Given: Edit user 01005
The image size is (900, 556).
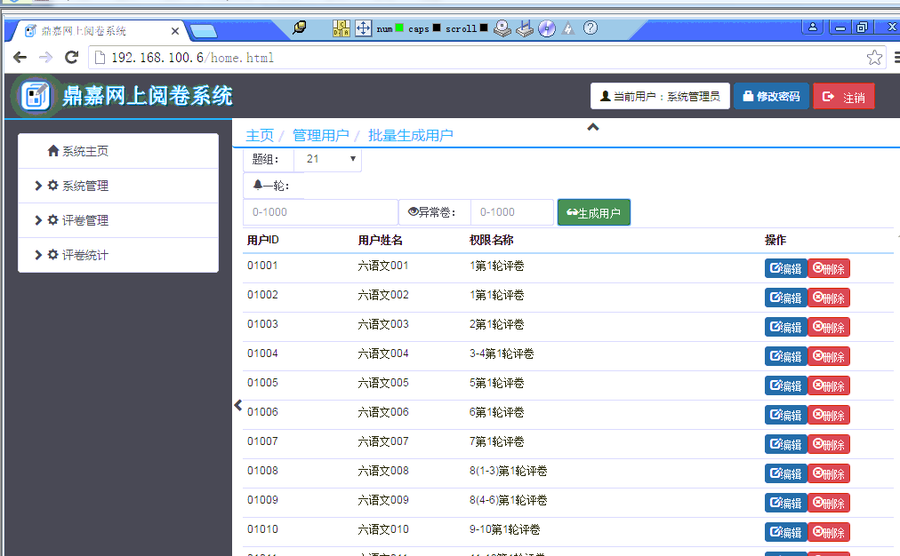Looking at the screenshot, I should point(786,386).
